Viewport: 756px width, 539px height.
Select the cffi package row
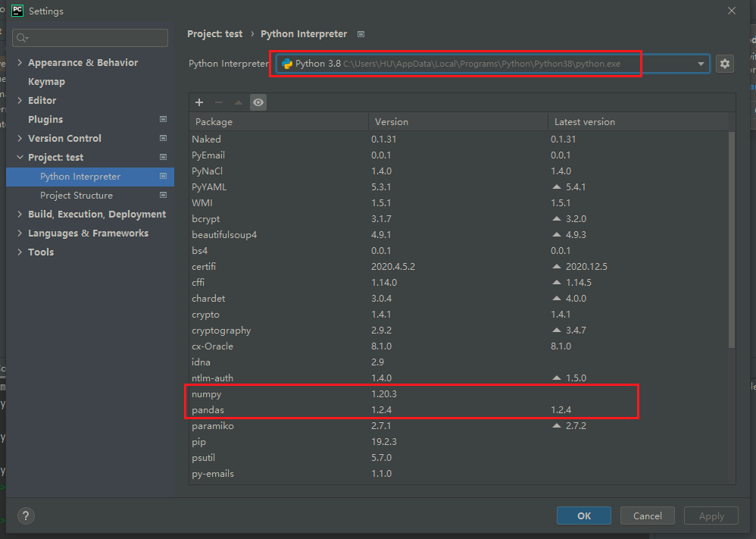(458, 282)
